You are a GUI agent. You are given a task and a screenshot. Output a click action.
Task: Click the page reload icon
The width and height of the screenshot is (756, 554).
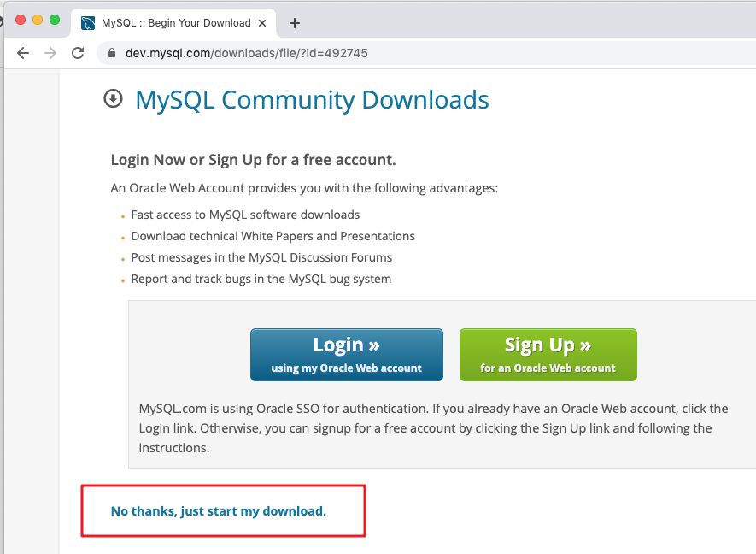[x=77, y=52]
